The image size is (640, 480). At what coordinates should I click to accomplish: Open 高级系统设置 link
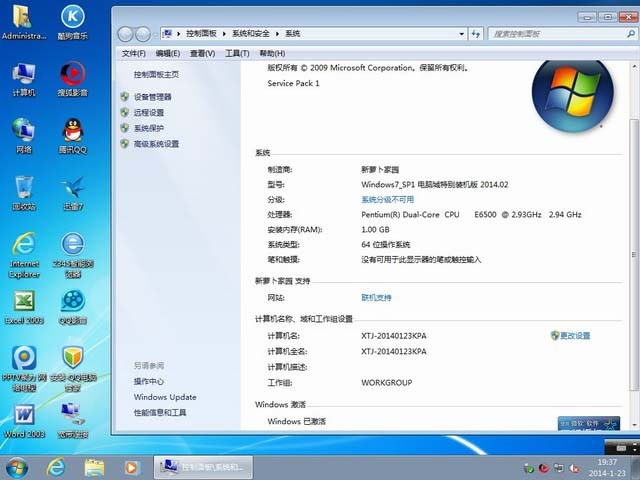pyautogui.click(x=156, y=144)
